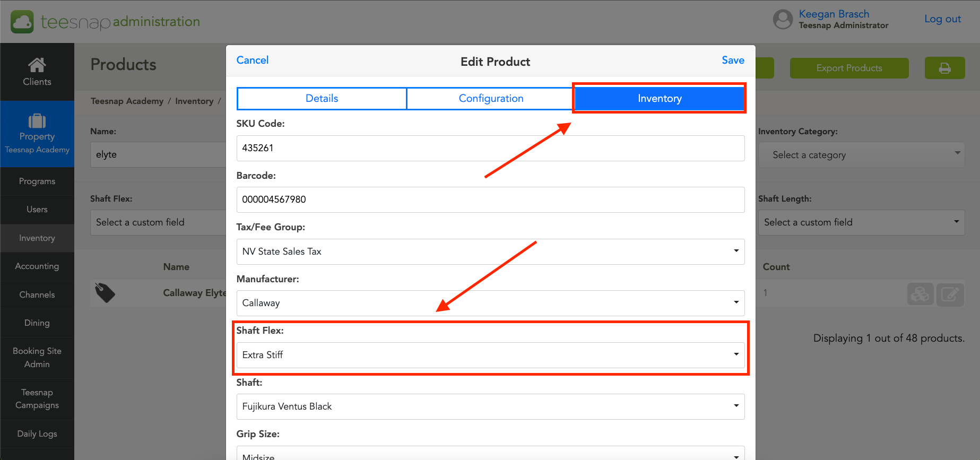Screen dimensions: 980x460
Task: Go to Teesnap Campaigns in sidebar
Action: (x=37, y=399)
